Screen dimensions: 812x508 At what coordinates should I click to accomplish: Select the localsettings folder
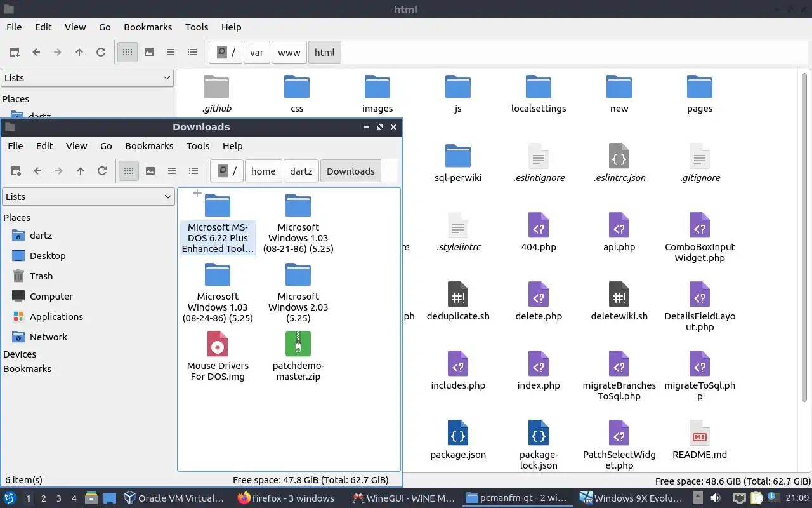tap(539, 93)
